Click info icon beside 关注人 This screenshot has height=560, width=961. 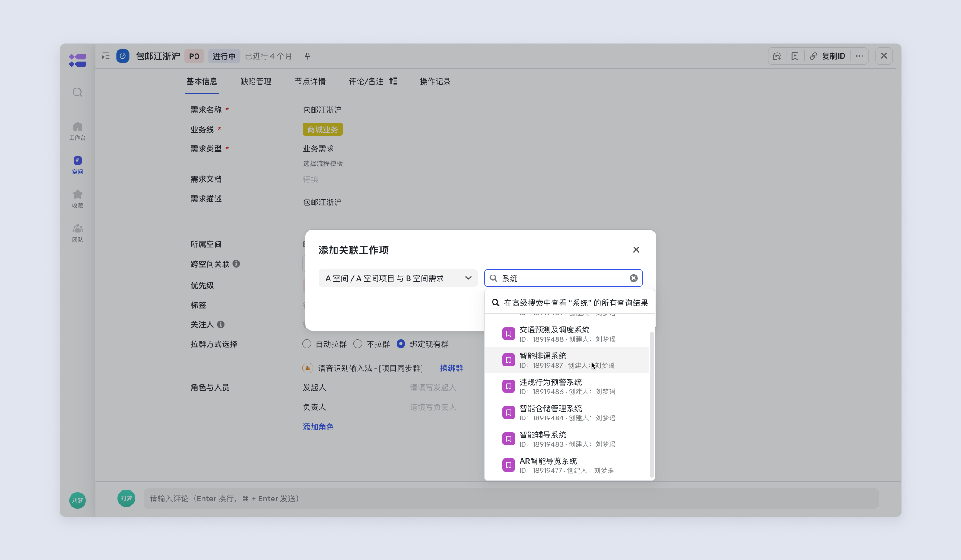[221, 324]
